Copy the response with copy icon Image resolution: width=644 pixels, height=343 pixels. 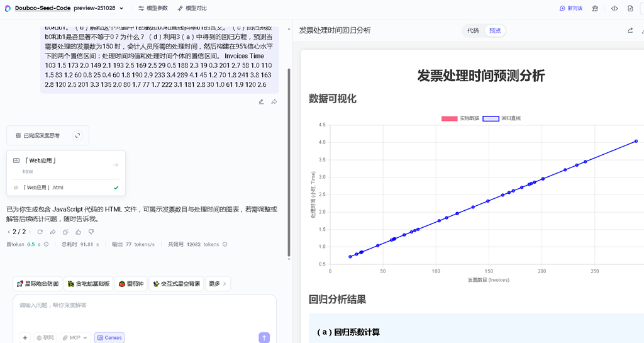click(x=65, y=232)
